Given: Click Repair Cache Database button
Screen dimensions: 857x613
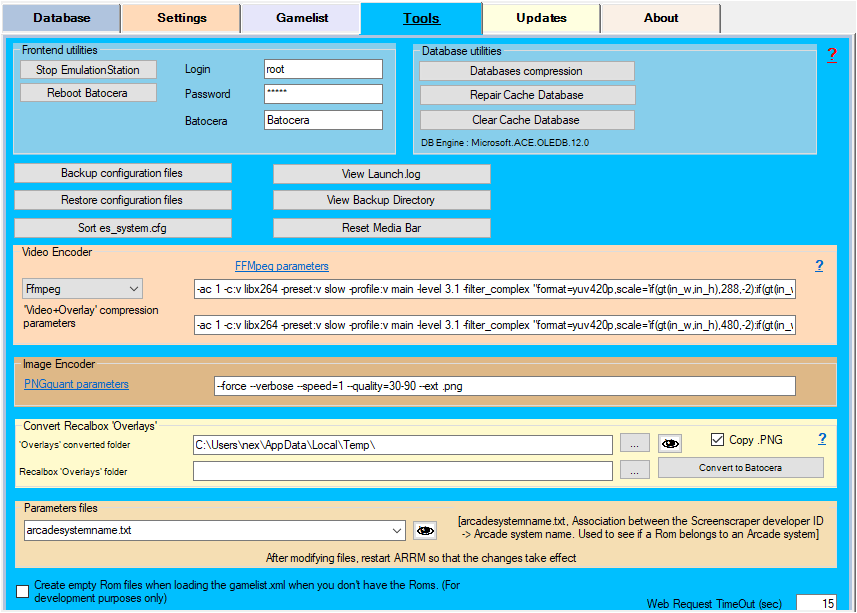Looking at the screenshot, I should [x=526, y=95].
